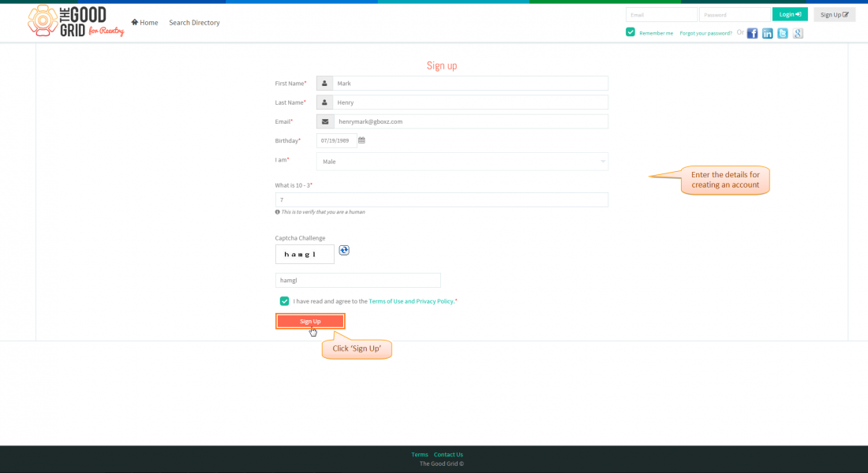The width and height of the screenshot is (868, 473).
Task: Open Terms of Use and Privacy Policy link
Action: [x=411, y=301]
